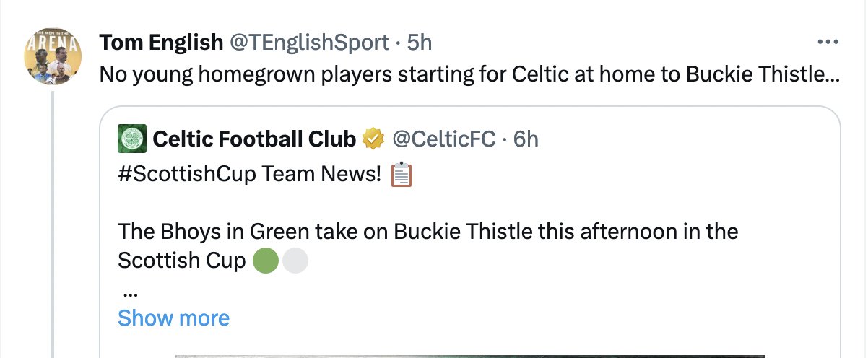
Task: Open the team news image thumbnail
Action: 469,356
